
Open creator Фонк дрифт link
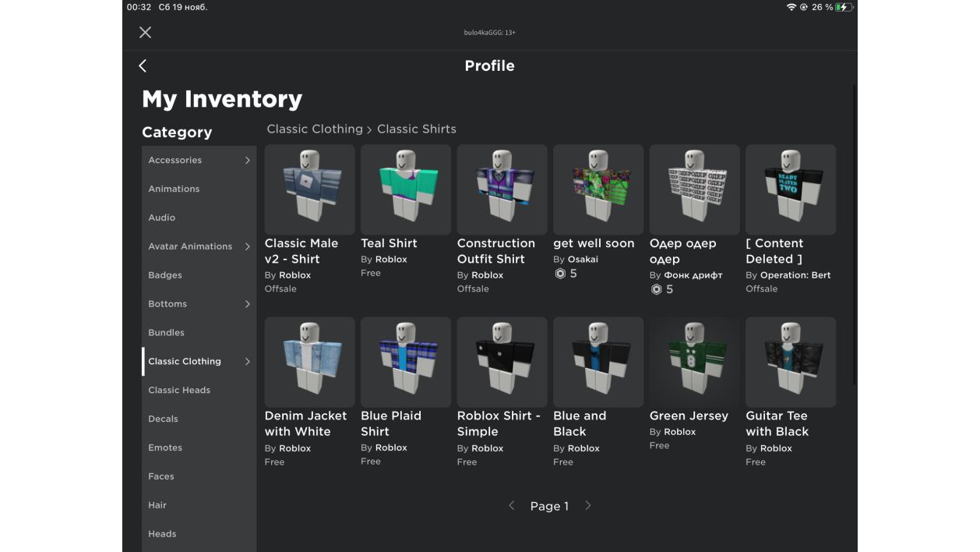[693, 275]
